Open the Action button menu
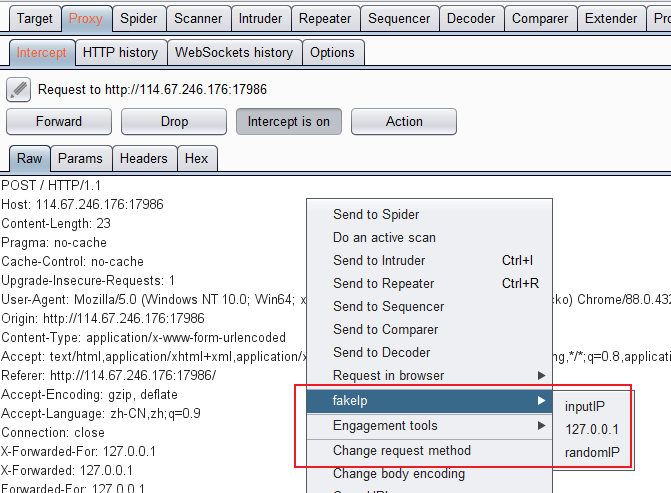The image size is (671, 493). (x=404, y=121)
